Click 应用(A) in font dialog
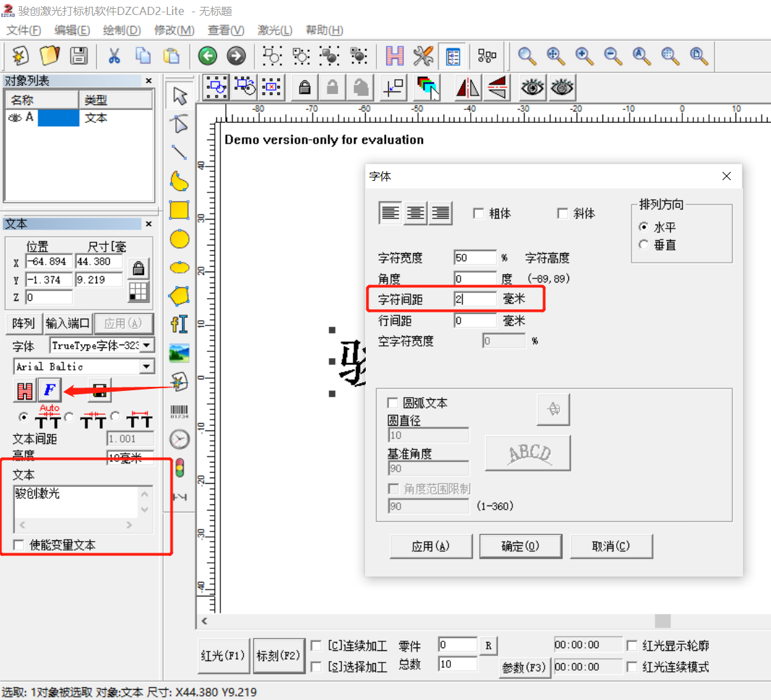This screenshot has height=700, width=771. pyautogui.click(x=431, y=546)
